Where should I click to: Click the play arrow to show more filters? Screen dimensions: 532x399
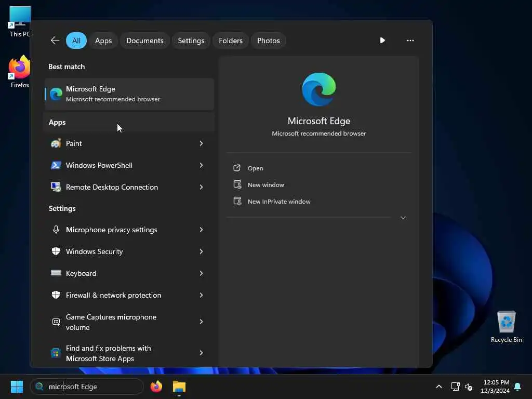coord(382,41)
